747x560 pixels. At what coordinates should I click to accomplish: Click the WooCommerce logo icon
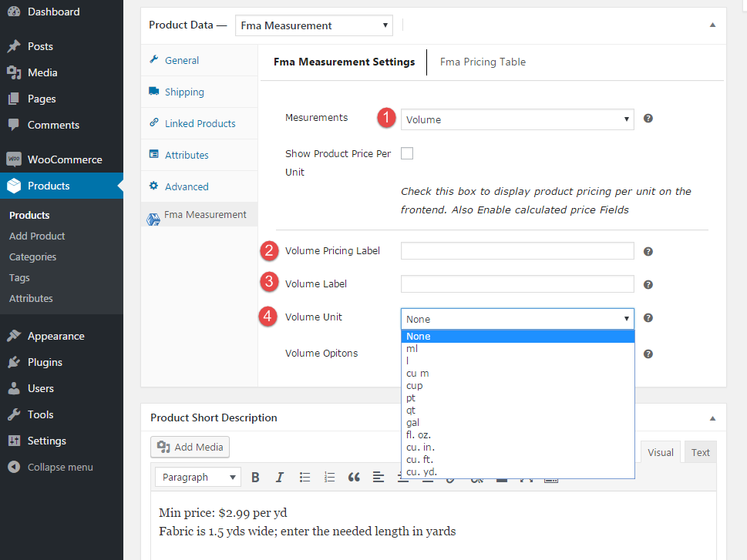pos(14,159)
